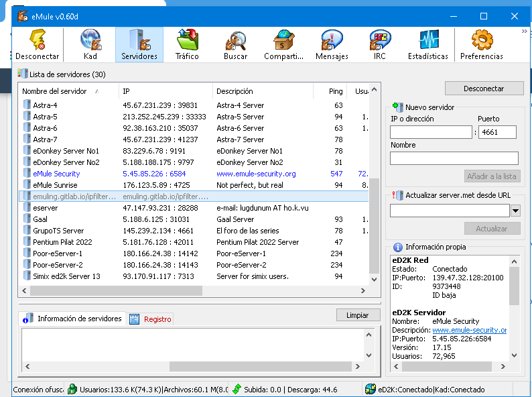Sort by Nombre del servidor column
Screen dimensions: 532x397
point(68,91)
